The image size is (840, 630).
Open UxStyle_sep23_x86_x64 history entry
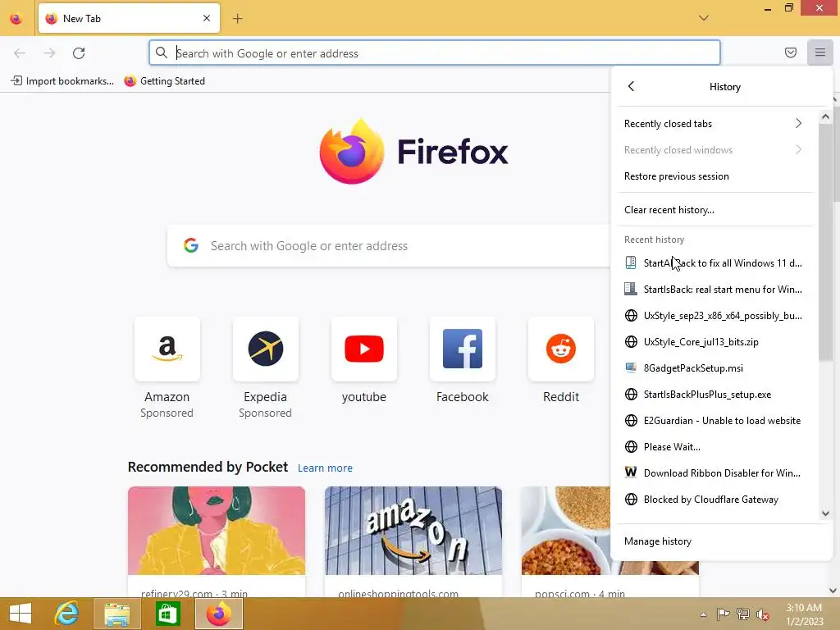click(714, 316)
